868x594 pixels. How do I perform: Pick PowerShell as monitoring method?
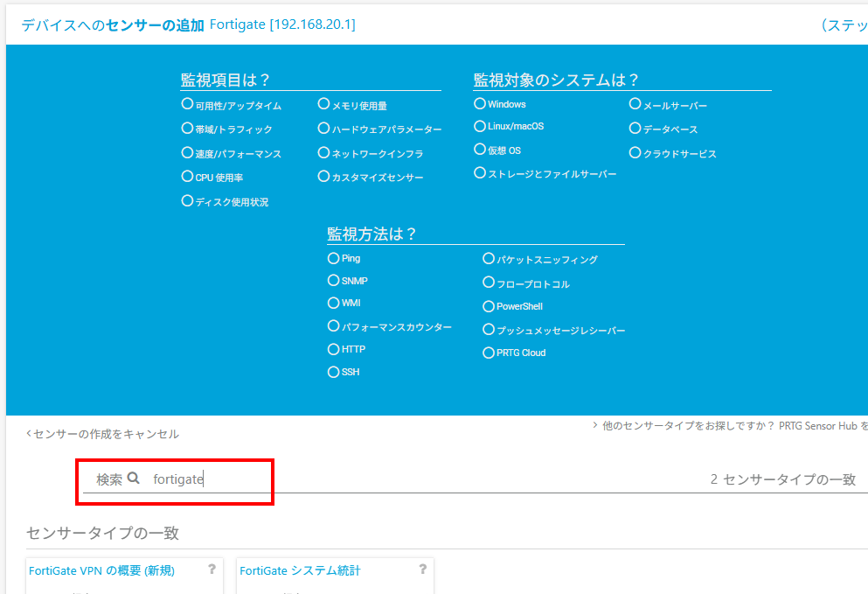(x=489, y=306)
